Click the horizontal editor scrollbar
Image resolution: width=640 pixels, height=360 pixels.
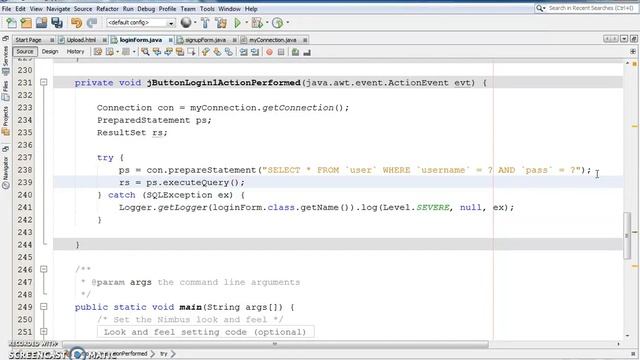[x=276, y=344]
